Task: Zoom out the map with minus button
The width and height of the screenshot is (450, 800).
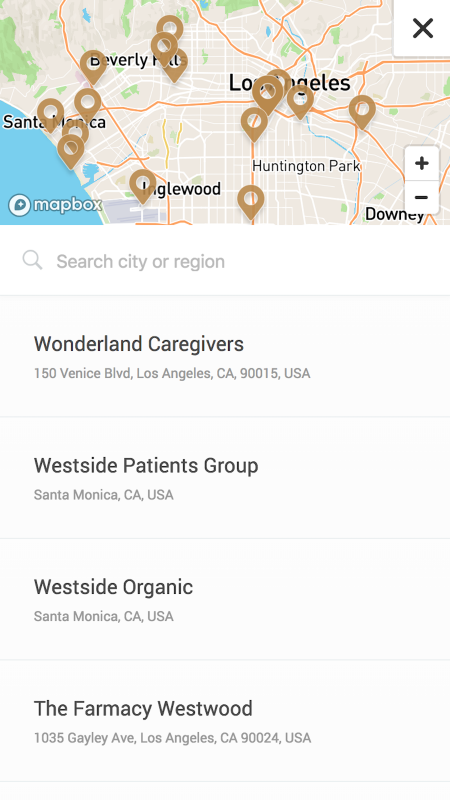Action: [421, 197]
